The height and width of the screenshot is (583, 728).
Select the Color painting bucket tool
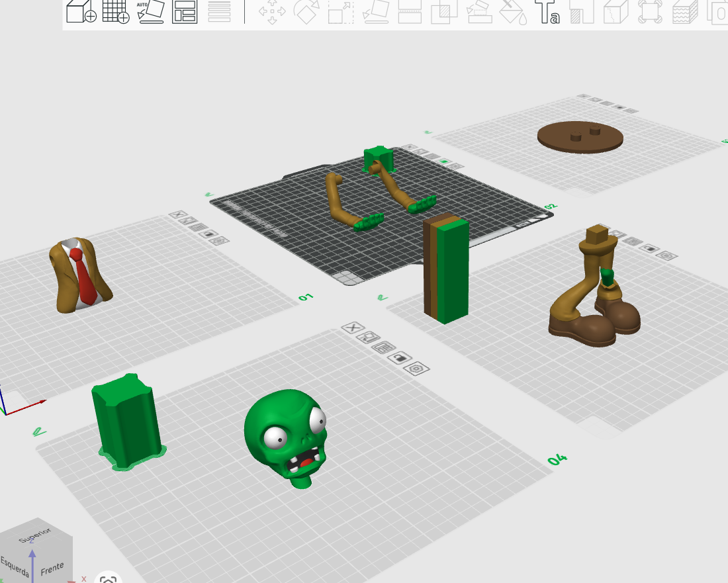[x=513, y=12]
